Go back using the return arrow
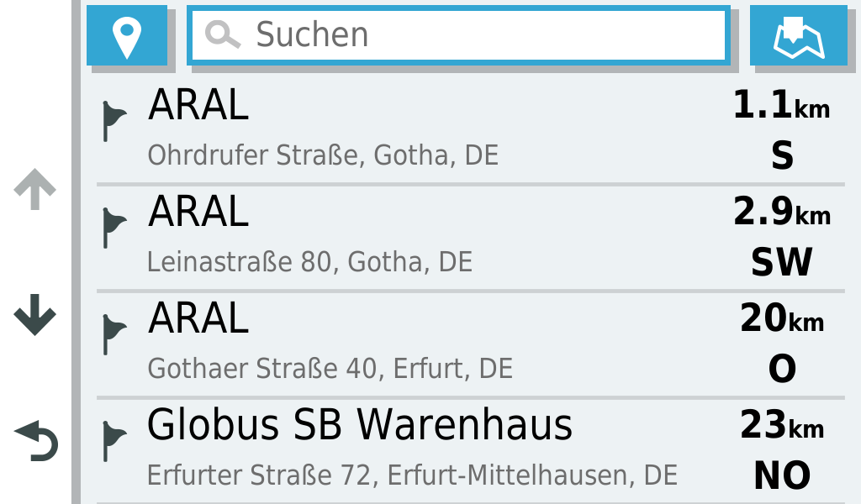Image resolution: width=861 pixels, height=504 pixels. (36, 442)
